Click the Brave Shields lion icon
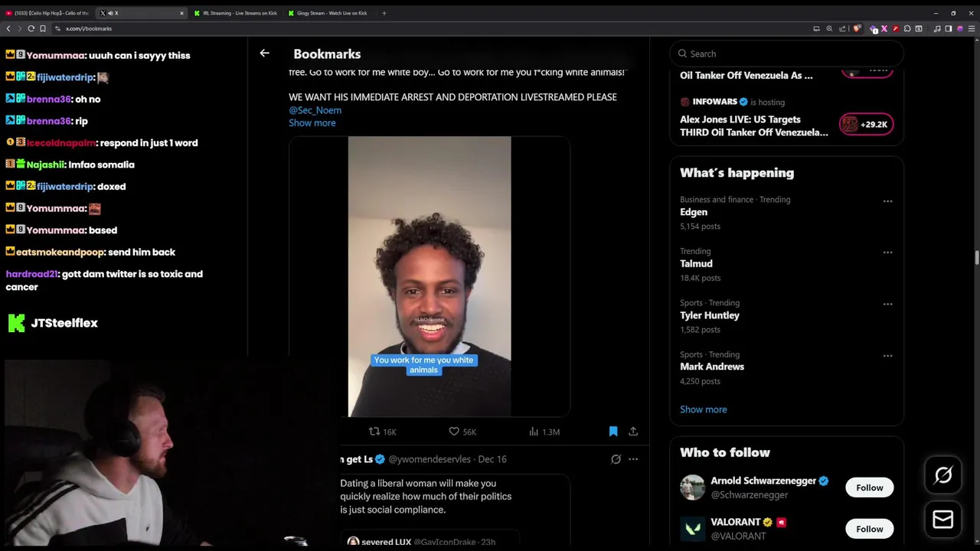The image size is (980, 551). 857,29
